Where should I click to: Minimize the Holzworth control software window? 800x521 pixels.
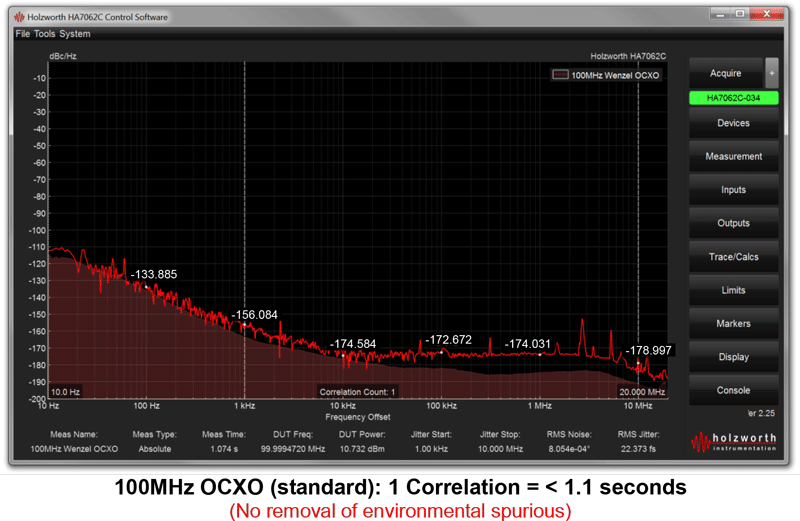(x=720, y=14)
